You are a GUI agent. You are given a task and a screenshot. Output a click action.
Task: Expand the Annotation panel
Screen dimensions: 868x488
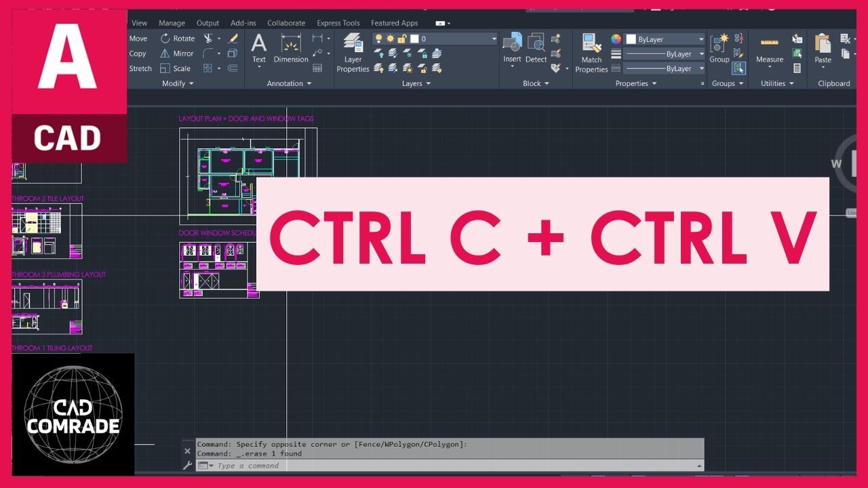coord(290,83)
